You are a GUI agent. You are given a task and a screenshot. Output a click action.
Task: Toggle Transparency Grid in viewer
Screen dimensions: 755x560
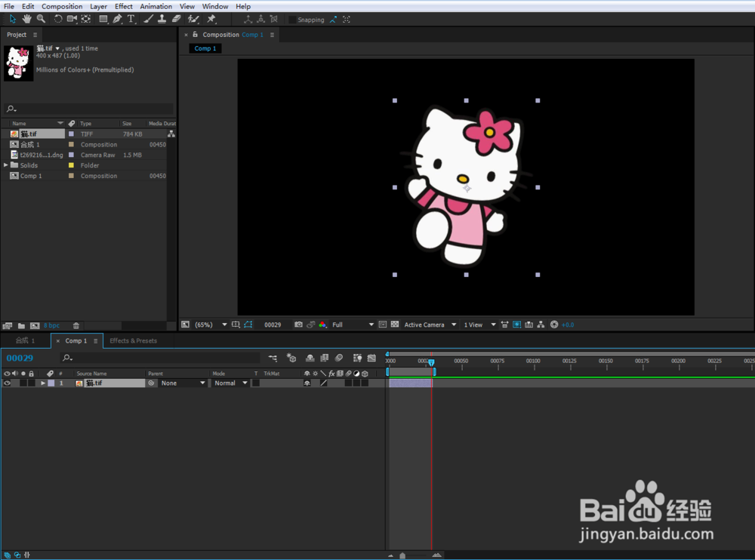pyautogui.click(x=395, y=325)
